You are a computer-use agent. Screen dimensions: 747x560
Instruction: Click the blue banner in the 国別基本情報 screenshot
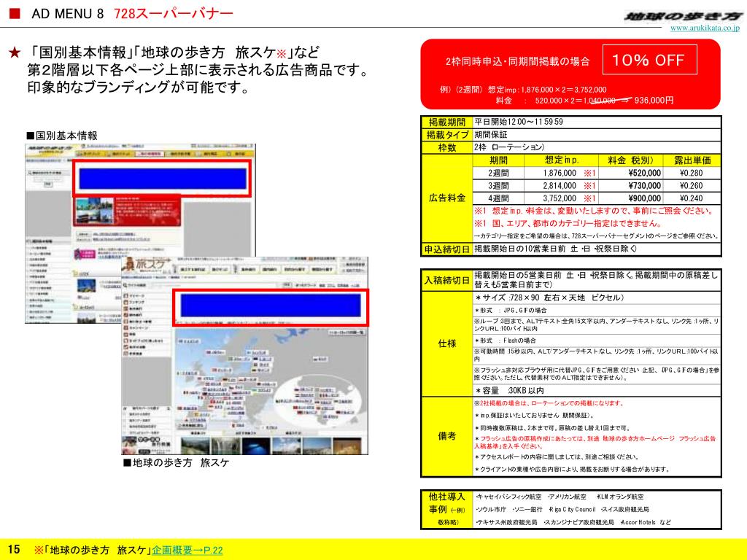[163, 179]
